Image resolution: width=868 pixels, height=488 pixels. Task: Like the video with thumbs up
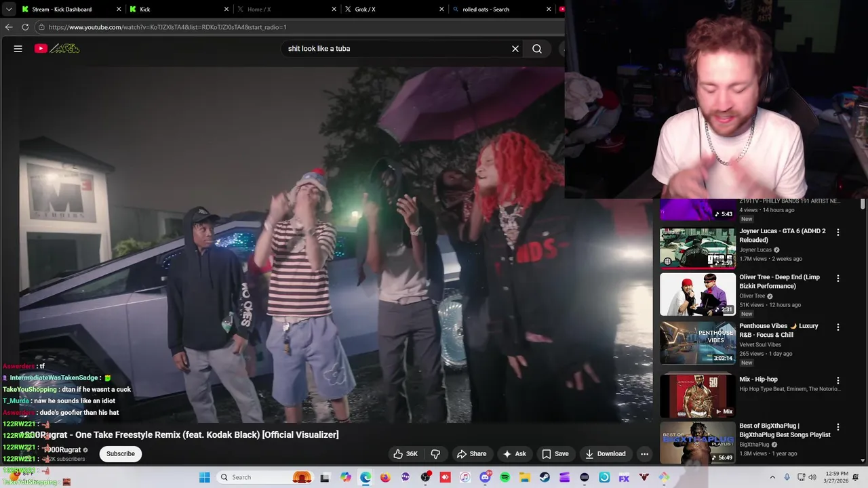(406, 453)
